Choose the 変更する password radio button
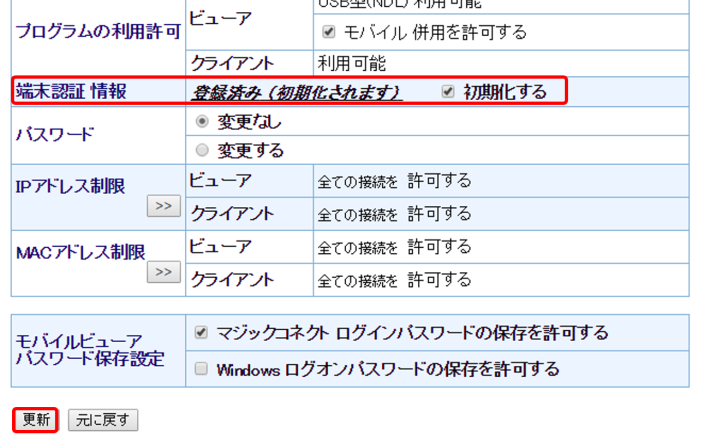Image resolution: width=704 pixels, height=442 pixels. point(203,151)
